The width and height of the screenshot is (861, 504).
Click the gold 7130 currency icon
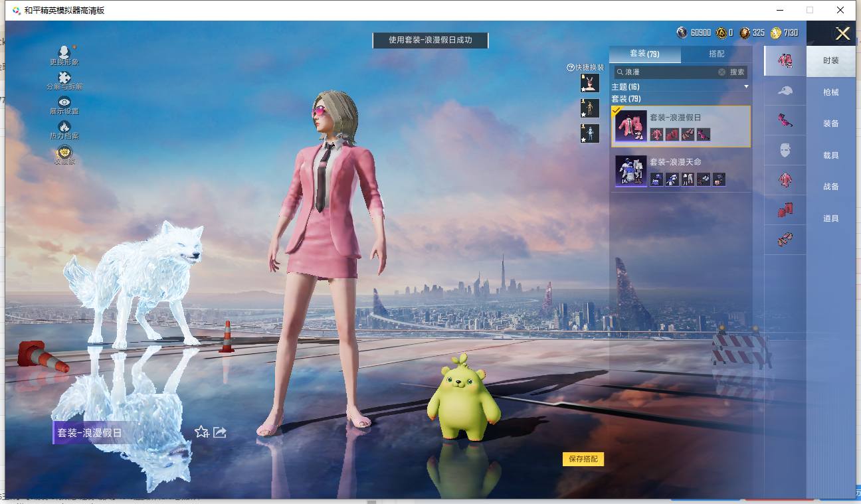tap(776, 33)
